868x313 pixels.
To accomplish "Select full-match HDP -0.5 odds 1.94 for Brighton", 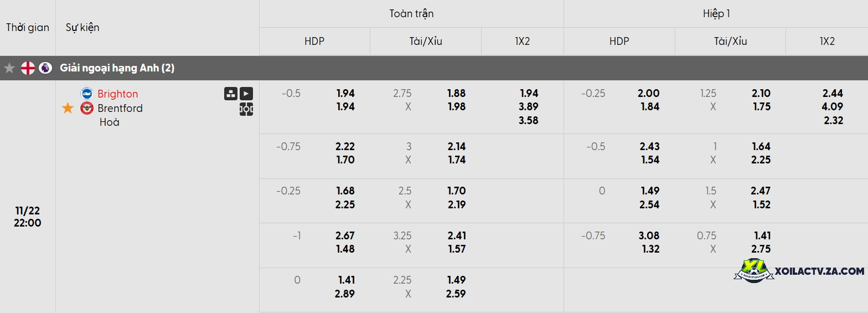I will point(345,93).
